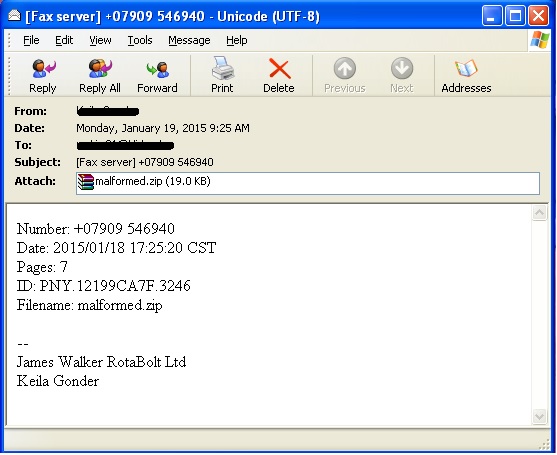
Task: Click the redacted To recipient field
Action: click(125, 145)
